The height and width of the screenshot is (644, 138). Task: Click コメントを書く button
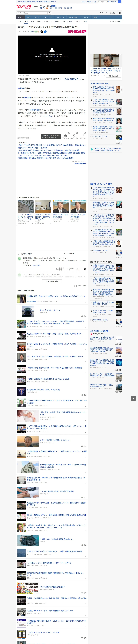click(69, 254)
